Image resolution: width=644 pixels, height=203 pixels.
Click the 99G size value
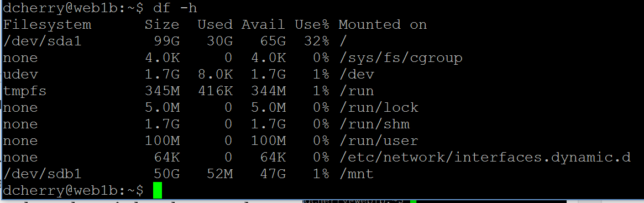coord(166,41)
